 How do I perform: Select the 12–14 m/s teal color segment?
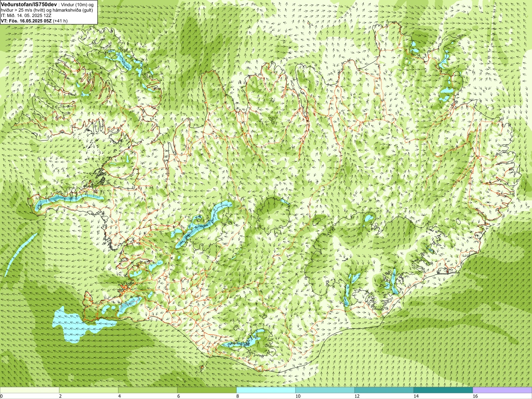384,390
